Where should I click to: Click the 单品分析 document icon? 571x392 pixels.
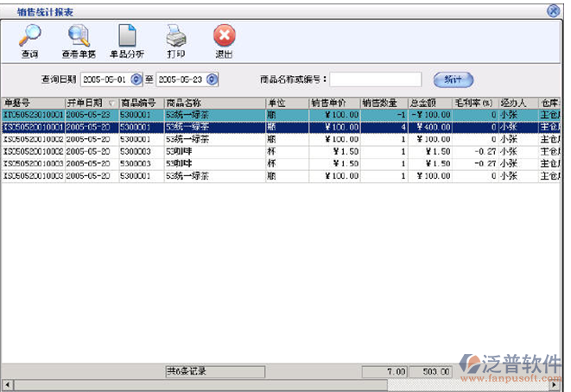point(127,38)
